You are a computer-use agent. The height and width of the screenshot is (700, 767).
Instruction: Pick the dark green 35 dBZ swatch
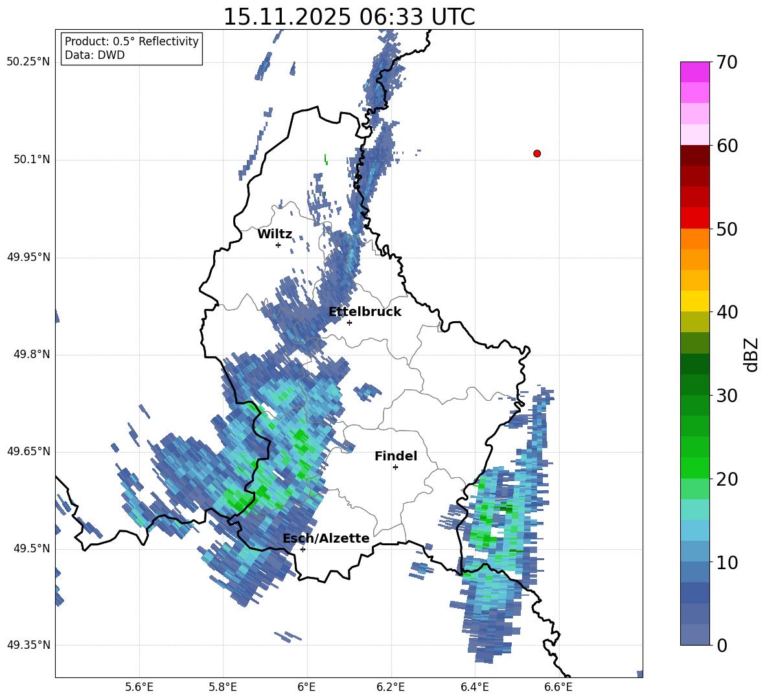point(694,364)
